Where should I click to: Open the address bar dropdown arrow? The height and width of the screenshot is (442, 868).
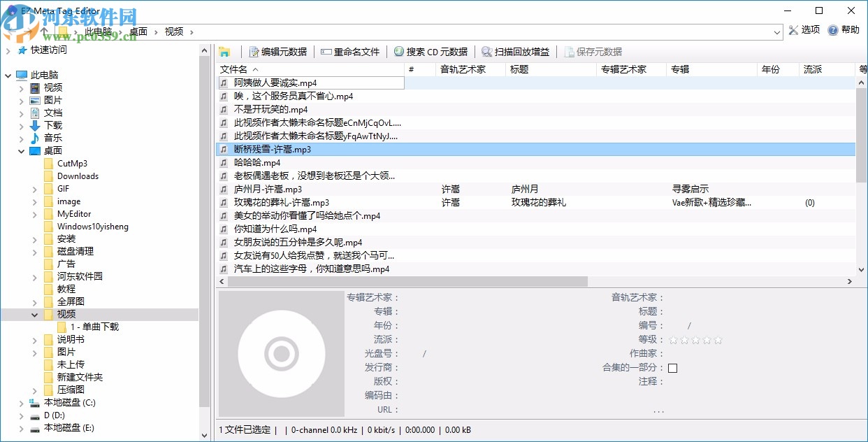[776, 31]
